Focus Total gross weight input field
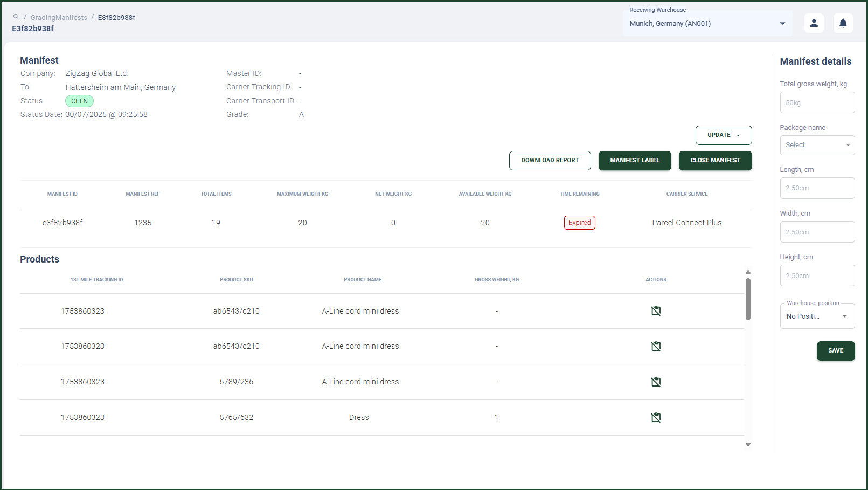 [x=817, y=102]
